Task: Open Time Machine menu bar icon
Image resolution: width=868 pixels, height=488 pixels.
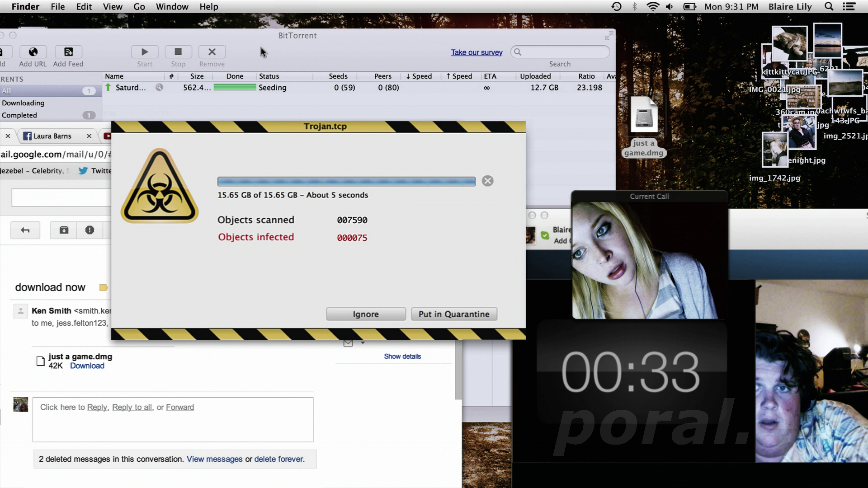Action: [x=617, y=7]
